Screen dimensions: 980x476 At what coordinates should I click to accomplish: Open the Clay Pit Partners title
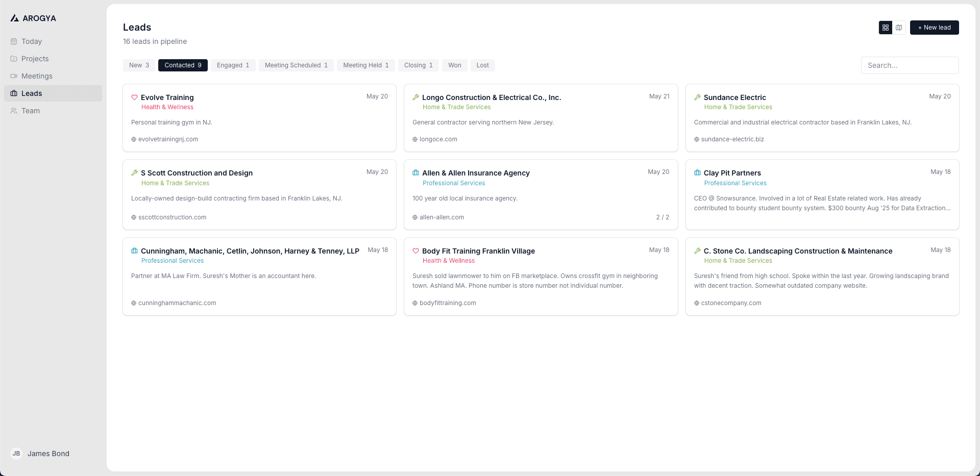pos(732,173)
